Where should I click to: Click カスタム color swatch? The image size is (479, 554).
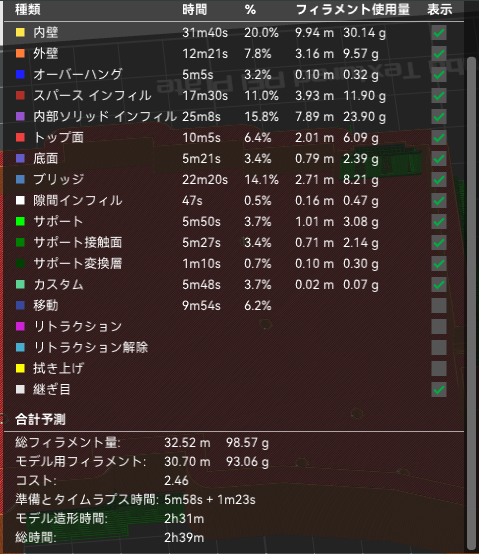coord(20,284)
